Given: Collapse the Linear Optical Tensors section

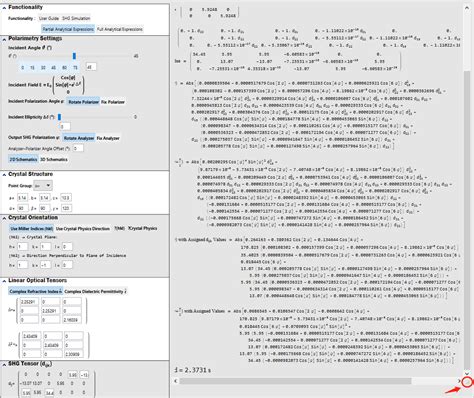Looking at the screenshot, I should 4,281.
